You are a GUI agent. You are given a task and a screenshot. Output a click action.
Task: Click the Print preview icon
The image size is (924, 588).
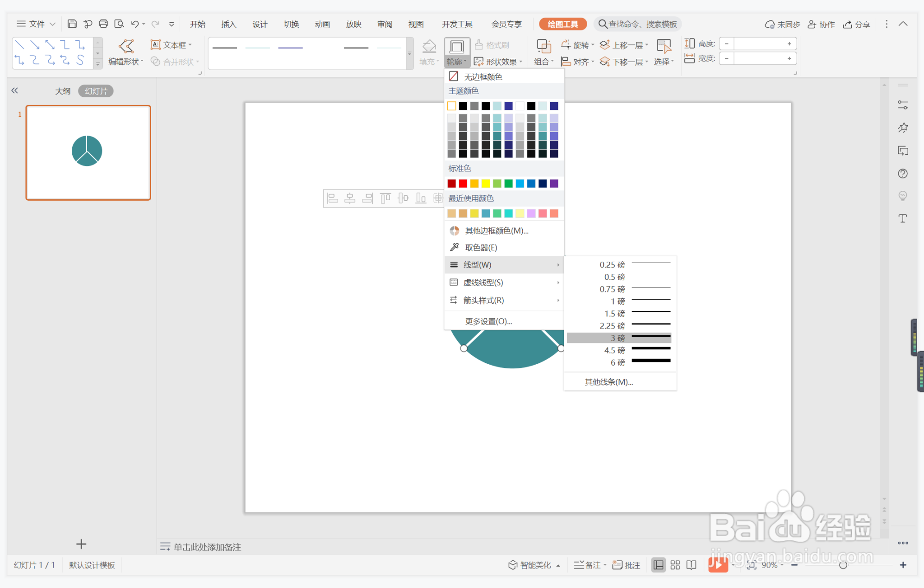pos(119,24)
